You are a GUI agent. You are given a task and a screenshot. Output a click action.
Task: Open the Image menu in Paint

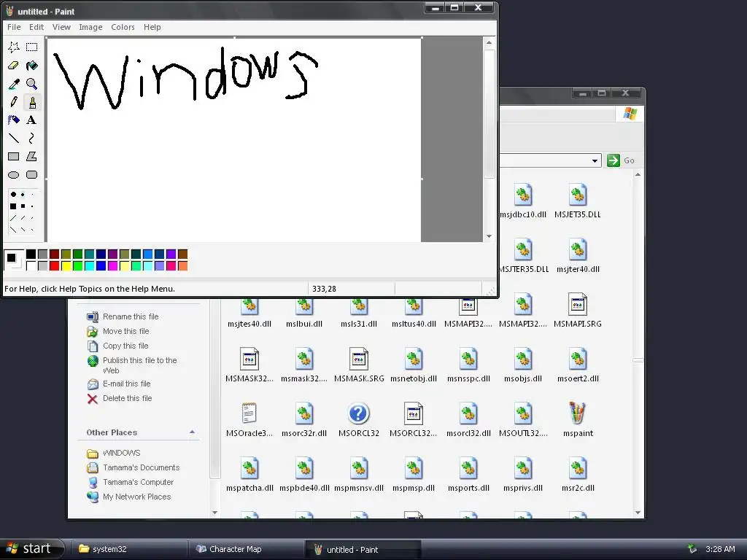[90, 27]
